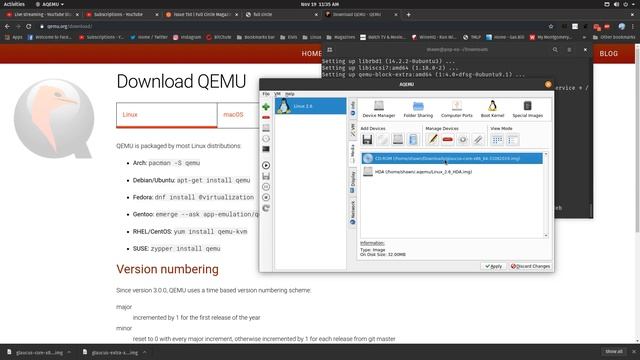
Task: Click the gear icon under Manage Devices
Action: (462, 140)
